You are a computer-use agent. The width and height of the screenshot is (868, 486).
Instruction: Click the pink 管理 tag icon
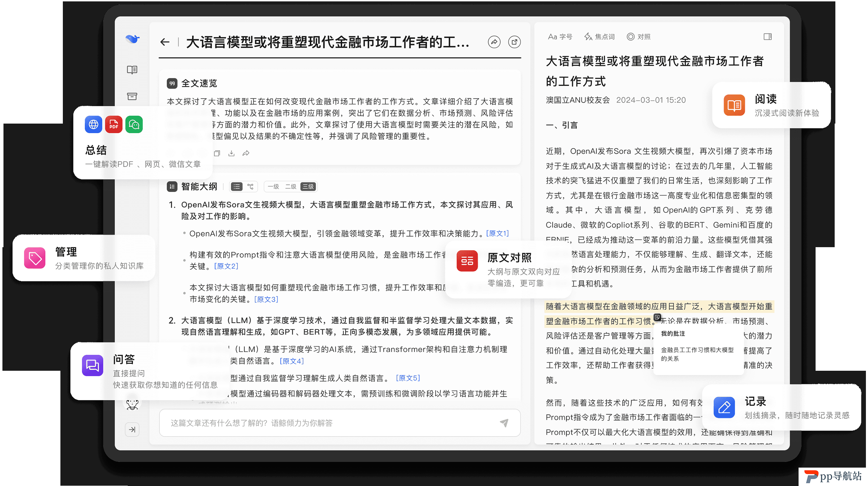point(35,258)
